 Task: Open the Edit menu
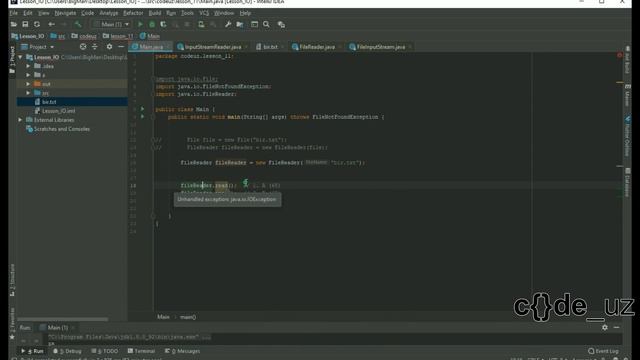[28, 13]
